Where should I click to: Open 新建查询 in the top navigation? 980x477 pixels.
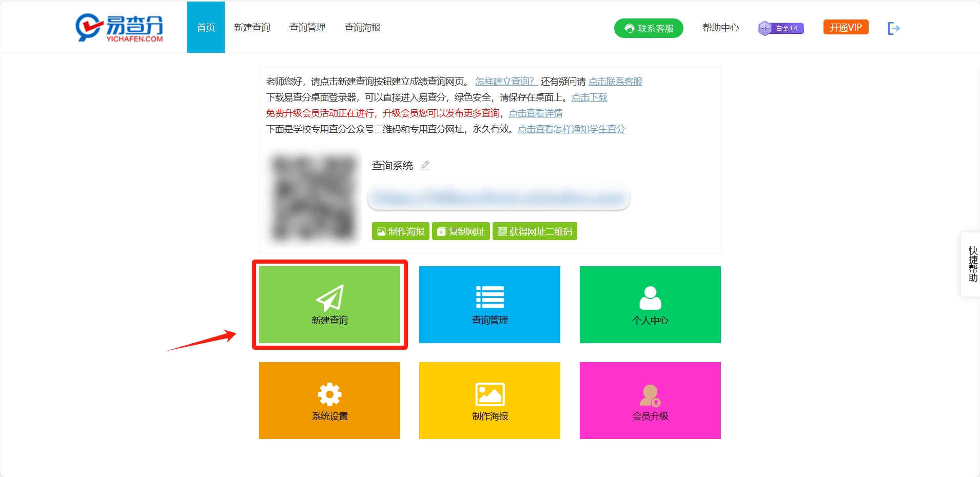pos(252,28)
